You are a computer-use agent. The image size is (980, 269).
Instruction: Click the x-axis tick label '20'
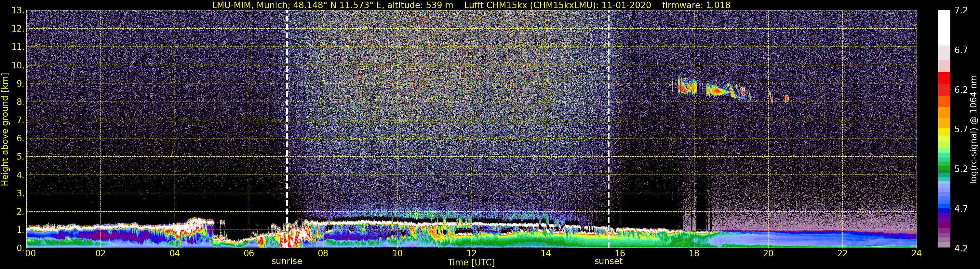click(x=768, y=253)
